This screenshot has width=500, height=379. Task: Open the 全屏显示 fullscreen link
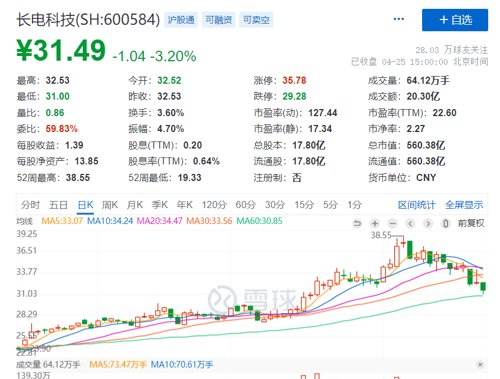[x=464, y=205]
